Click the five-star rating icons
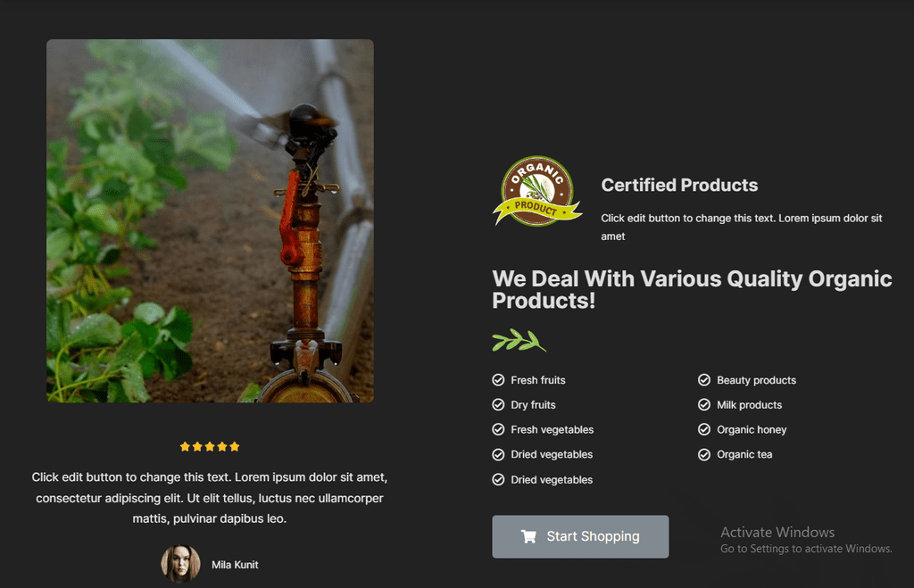This screenshot has height=588, width=914. coord(210,446)
